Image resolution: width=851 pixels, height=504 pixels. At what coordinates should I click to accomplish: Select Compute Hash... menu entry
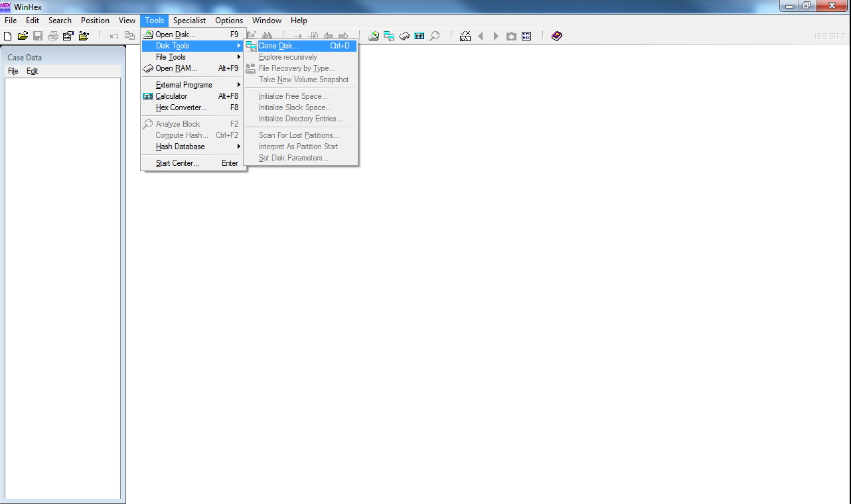coord(191,135)
